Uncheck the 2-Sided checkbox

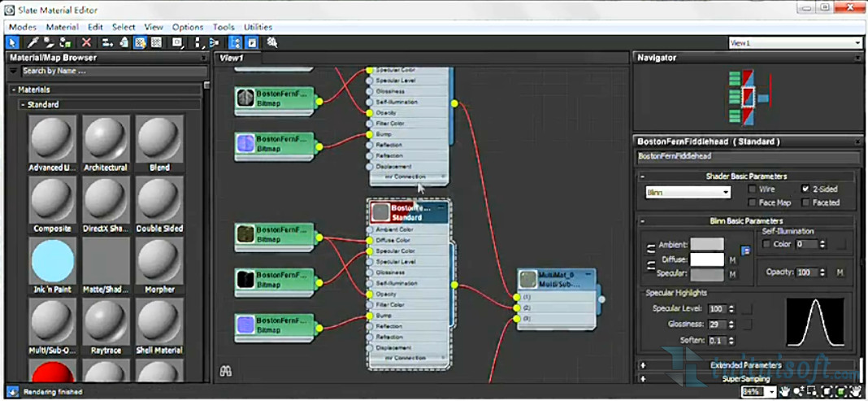(805, 189)
